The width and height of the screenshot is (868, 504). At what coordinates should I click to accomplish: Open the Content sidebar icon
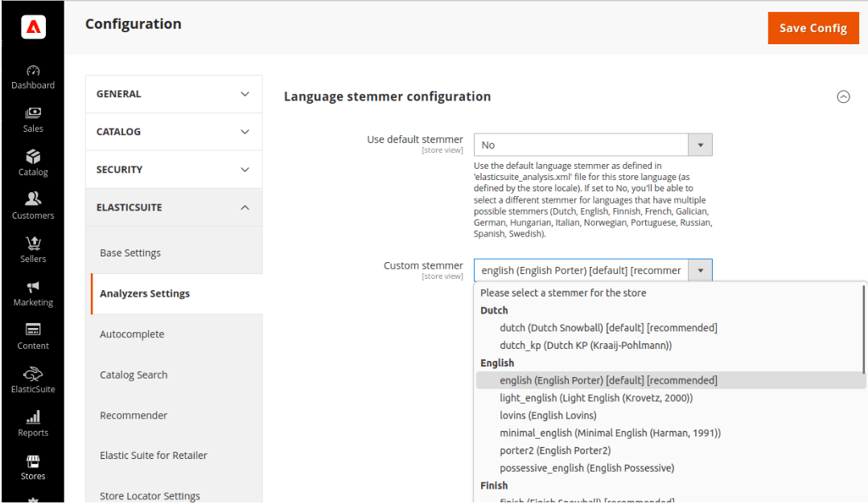coord(33,331)
